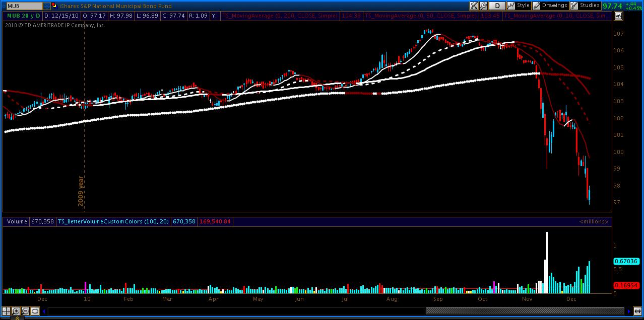Click the D timeframe button

tap(497, 6)
